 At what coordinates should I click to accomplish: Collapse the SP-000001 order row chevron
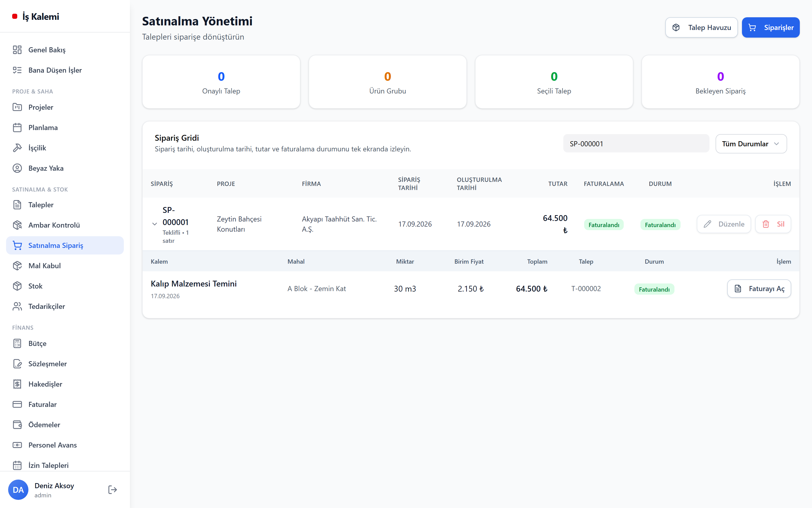[x=154, y=224]
